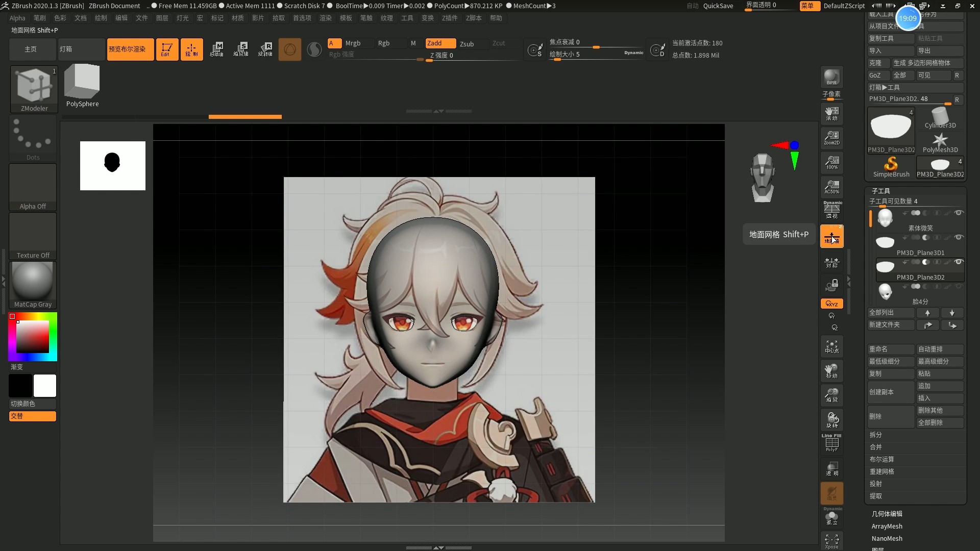Viewport: 980px width, 551px height.
Task: Select the PolyMesh3D star tool
Action: tap(940, 143)
